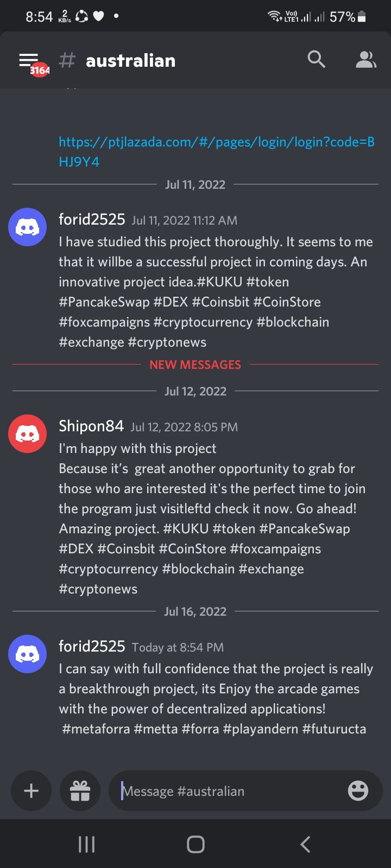Show the member list icon
Screen dimensions: 391x868
click(x=365, y=60)
